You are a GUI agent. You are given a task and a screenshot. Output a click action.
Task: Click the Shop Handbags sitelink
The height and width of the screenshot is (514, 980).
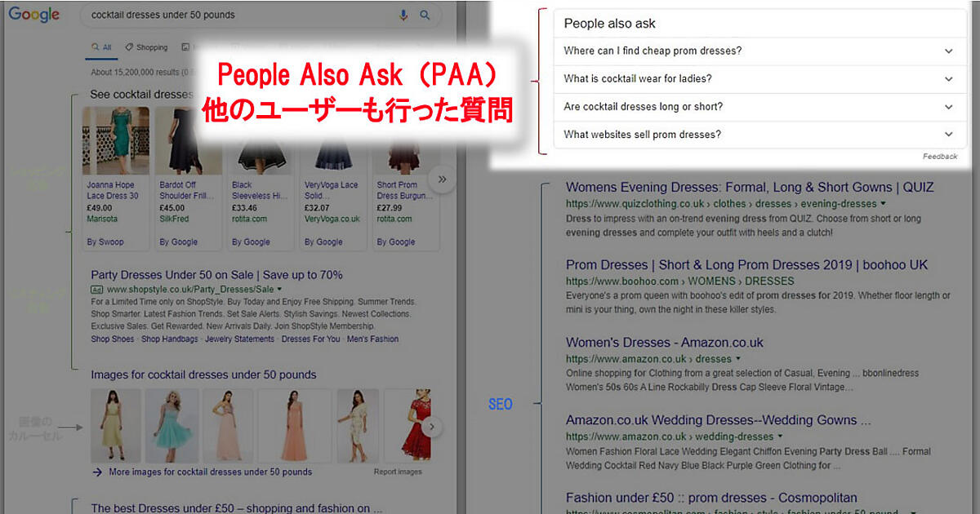point(170,339)
